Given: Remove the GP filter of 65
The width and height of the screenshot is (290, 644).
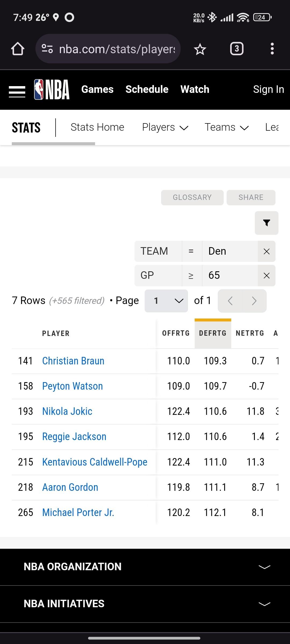Looking at the screenshot, I should point(266,276).
